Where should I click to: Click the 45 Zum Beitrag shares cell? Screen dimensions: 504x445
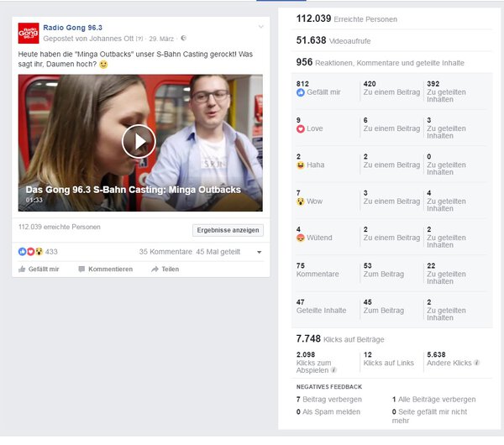[x=384, y=306]
